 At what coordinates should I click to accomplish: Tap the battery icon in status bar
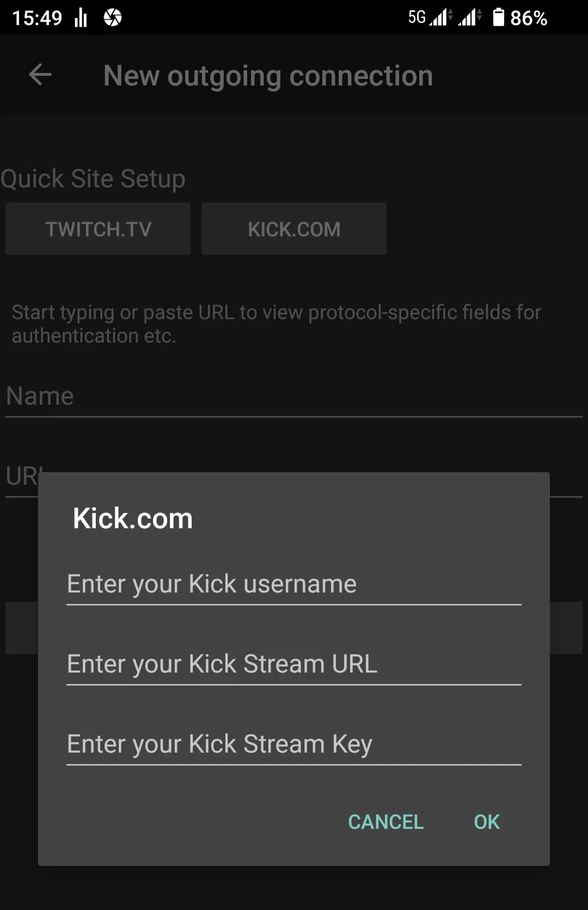pos(498,17)
